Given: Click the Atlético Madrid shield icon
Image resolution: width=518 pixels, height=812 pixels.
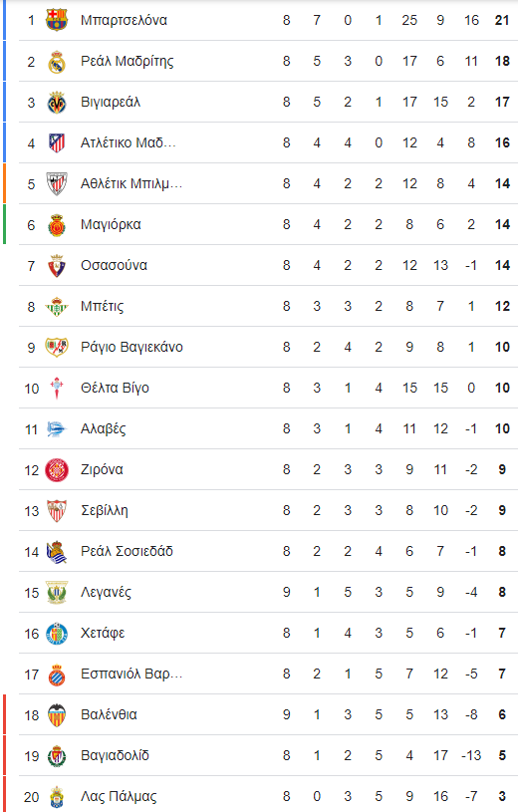Looking at the screenshot, I should (x=57, y=142).
